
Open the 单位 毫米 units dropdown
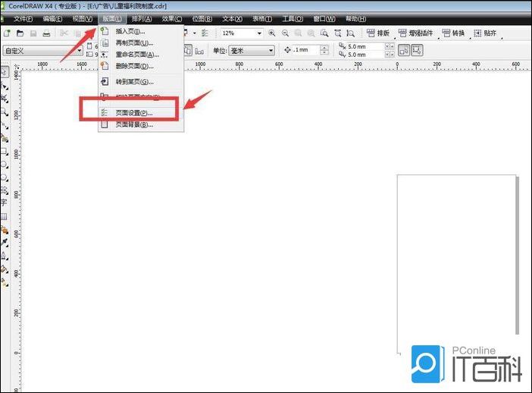271,51
